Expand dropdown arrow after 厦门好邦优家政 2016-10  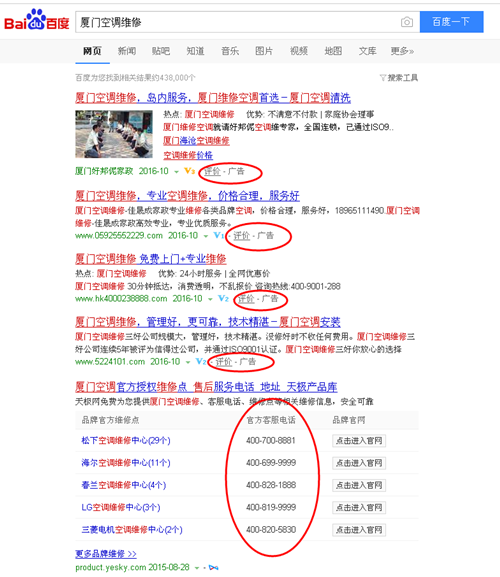click(177, 172)
